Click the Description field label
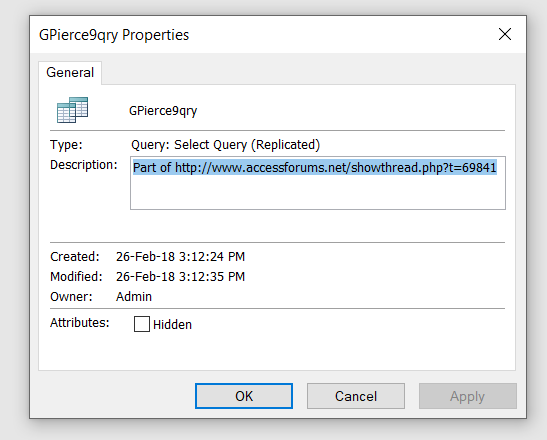This screenshot has width=547, height=440. [84, 165]
